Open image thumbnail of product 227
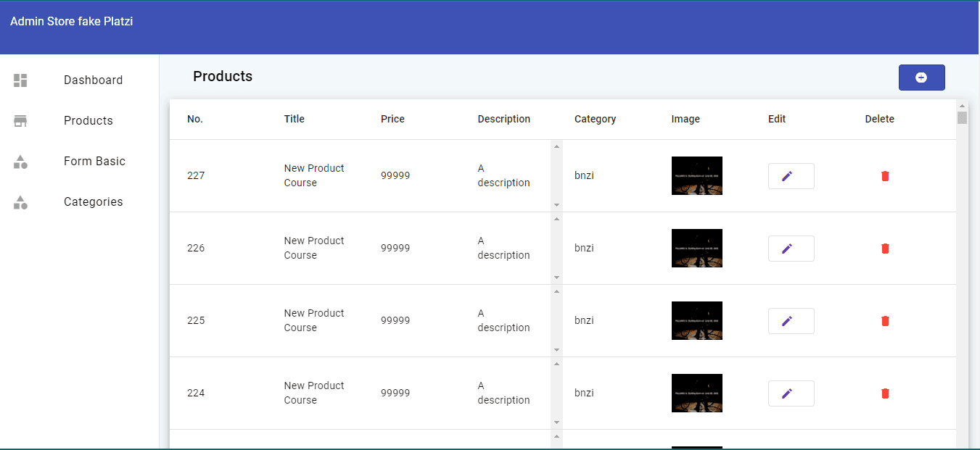Screen dimensions: 980x450 pos(696,175)
